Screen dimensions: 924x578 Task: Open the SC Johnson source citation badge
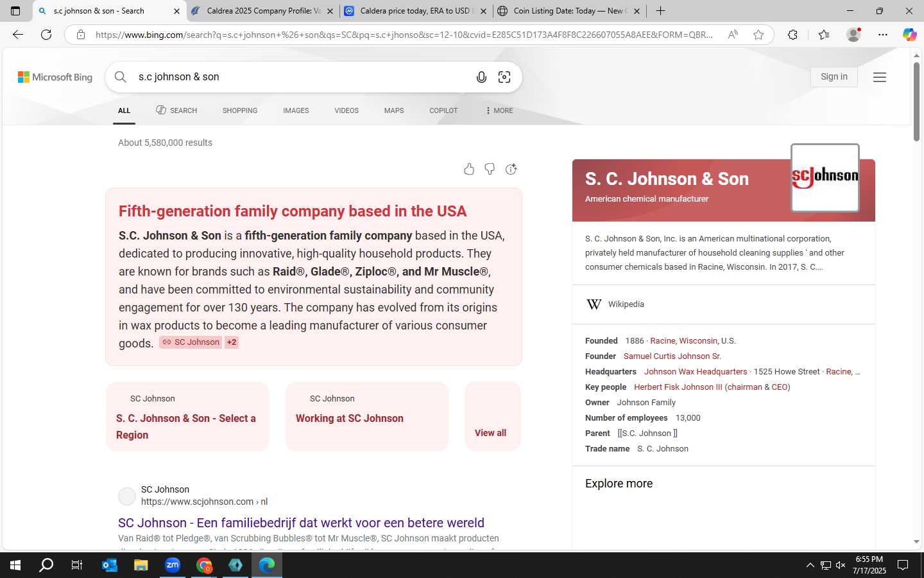click(x=191, y=342)
